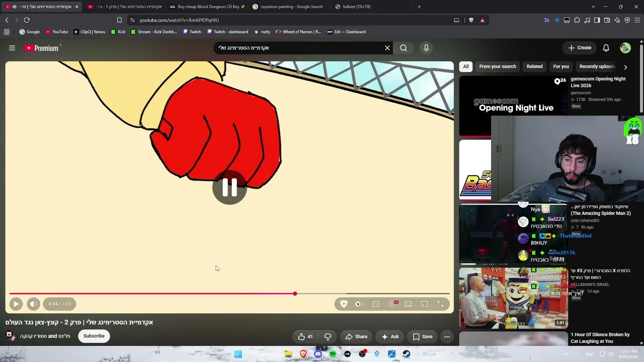Open Brave playlist shield-play button in player

tap(344, 304)
